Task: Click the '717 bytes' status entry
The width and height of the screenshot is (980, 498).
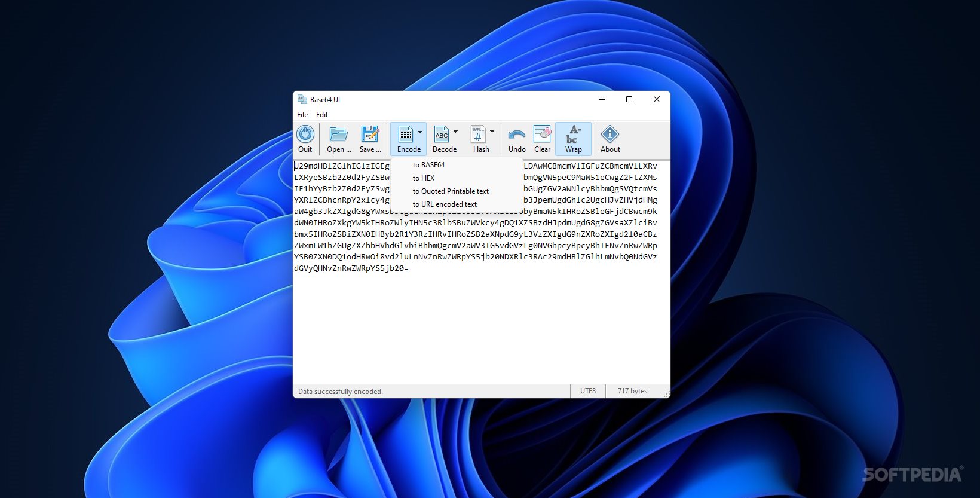Action: 632,391
